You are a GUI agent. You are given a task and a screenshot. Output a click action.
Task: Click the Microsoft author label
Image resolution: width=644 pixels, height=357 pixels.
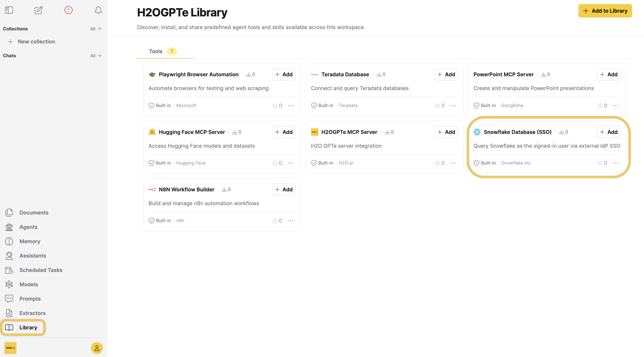pyautogui.click(x=186, y=106)
